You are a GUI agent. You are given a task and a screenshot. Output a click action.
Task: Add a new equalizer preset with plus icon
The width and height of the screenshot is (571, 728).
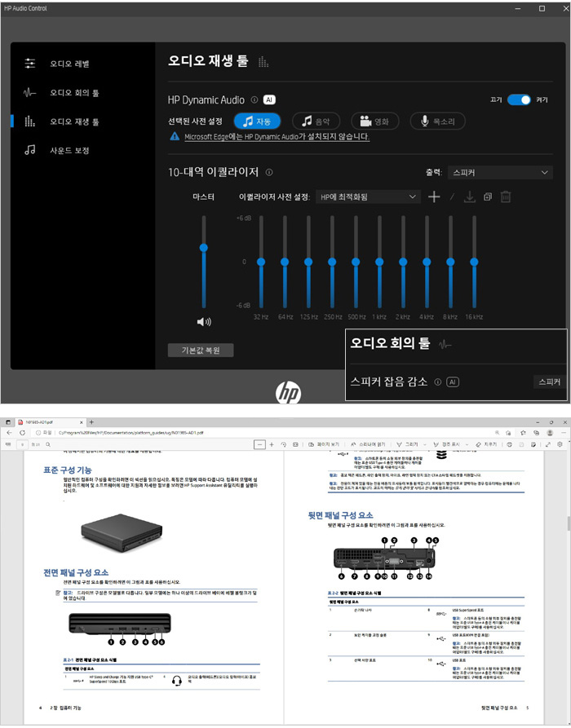[x=434, y=196]
